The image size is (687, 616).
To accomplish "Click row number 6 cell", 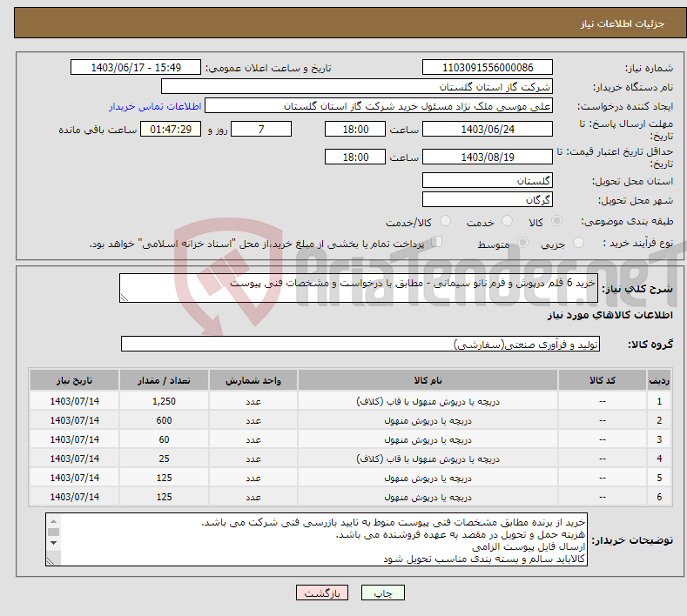I will (659, 497).
